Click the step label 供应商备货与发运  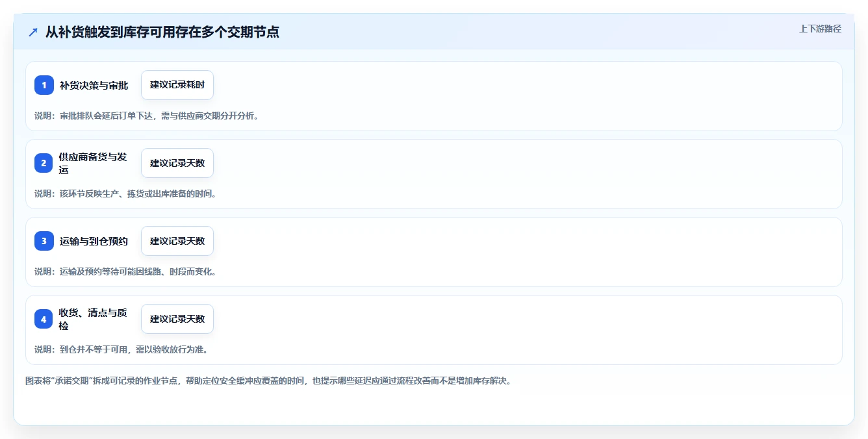click(x=93, y=163)
